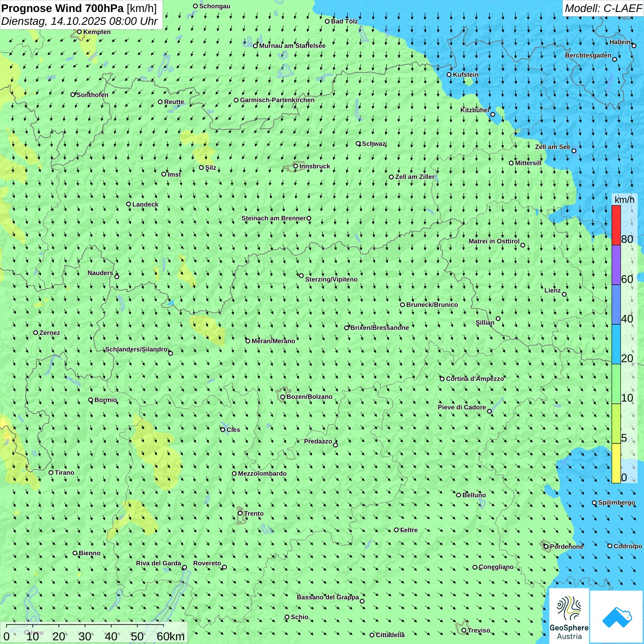Click the red segment of the wind legend
The width and height of the screenshot is (644, 644).
click(x=616, y=225)
